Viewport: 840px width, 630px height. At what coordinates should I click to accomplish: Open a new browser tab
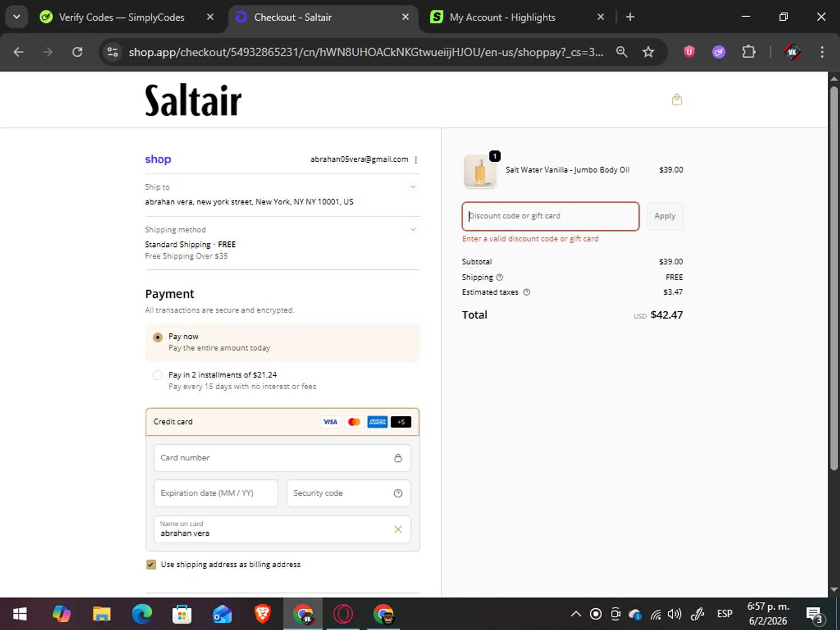[x=630, y=17]
